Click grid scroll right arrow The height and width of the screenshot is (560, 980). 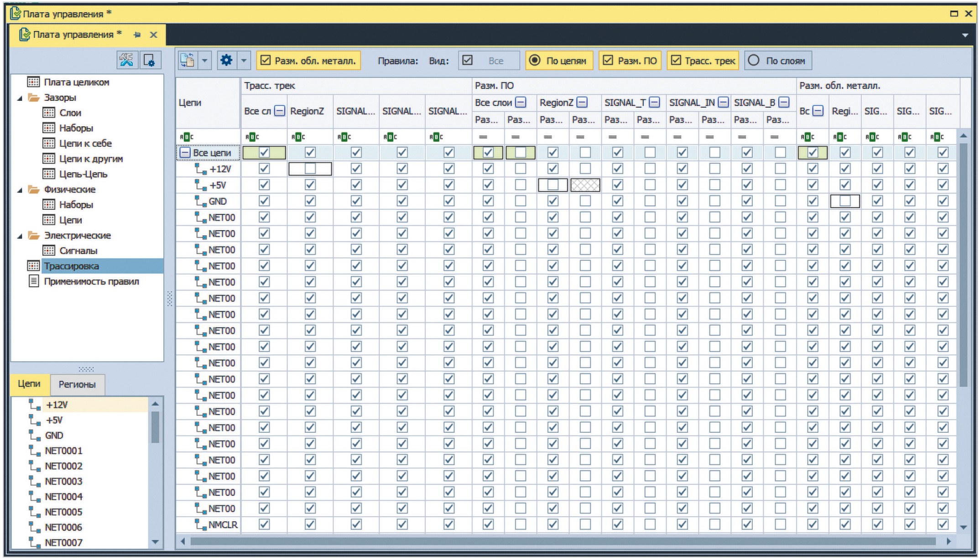pos(949,541)
